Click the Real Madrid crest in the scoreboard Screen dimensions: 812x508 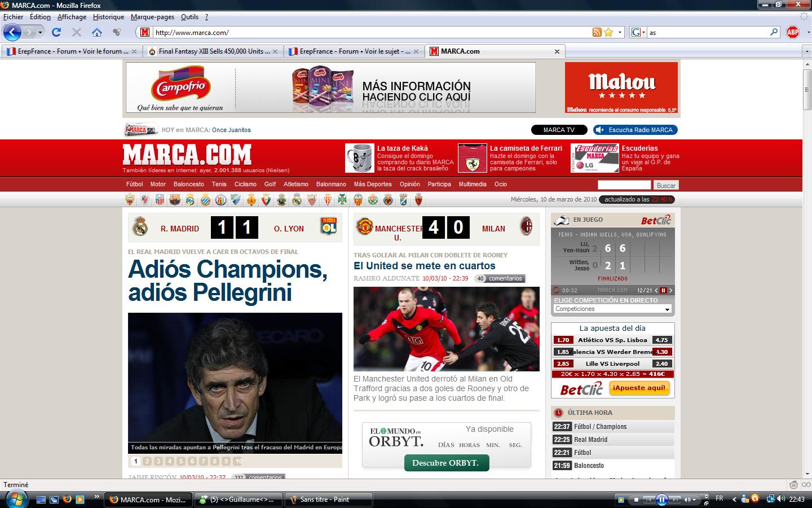140,227
